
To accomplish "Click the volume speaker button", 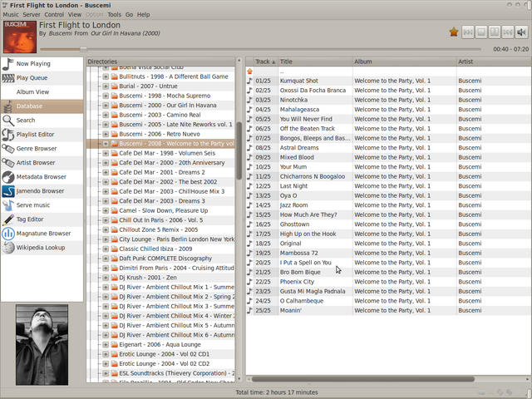I will point(521,32).
